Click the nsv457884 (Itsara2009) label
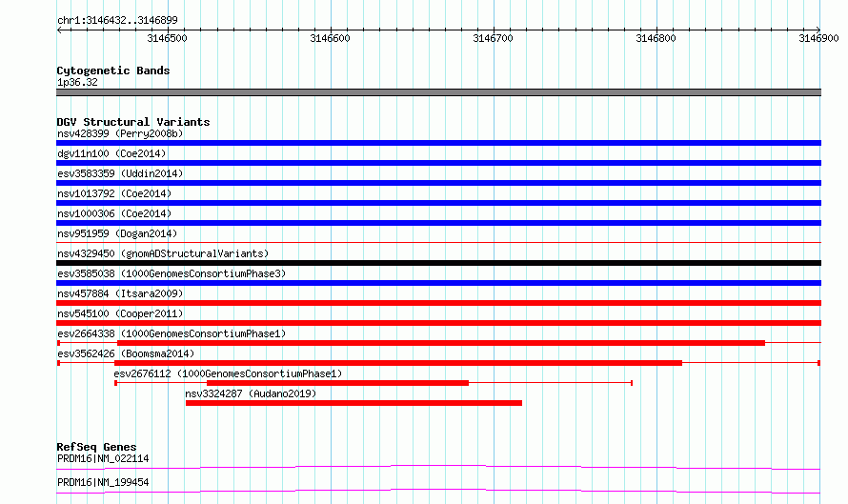The height and width of the screenshot is (504, 848). pyautogui.click(x=120, y=293)
